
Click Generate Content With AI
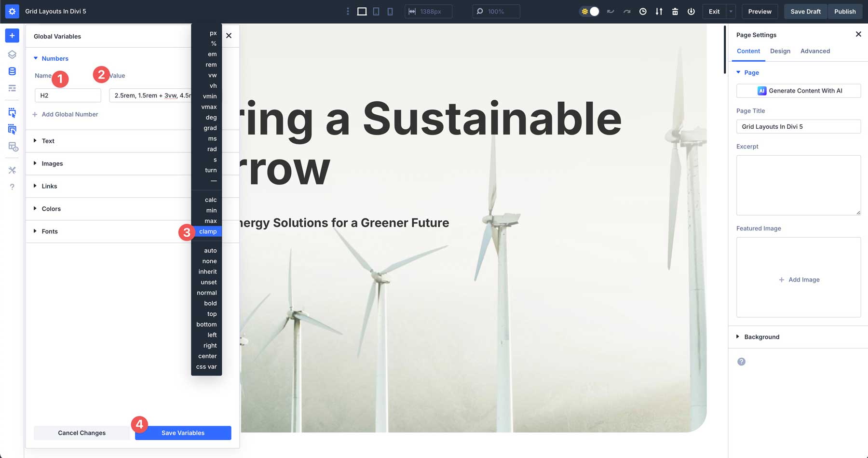pyautogui.click(x=799, y=91)
